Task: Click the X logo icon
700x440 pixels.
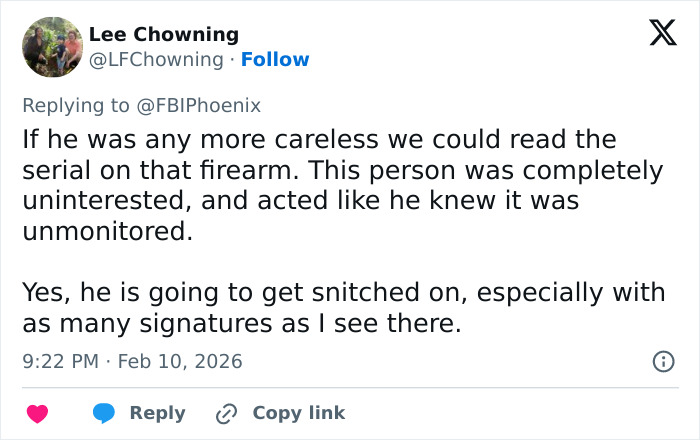Action: point(656,33)
